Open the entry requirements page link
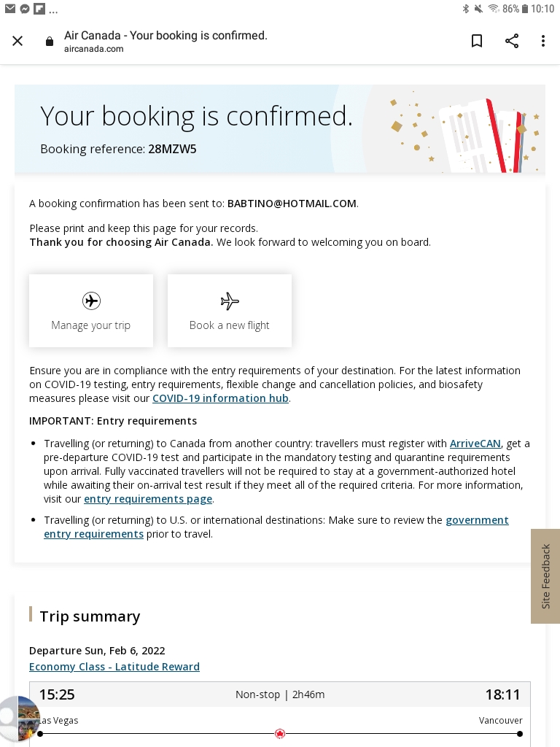This screenshot has height=747, width=560. coord(148,499)
